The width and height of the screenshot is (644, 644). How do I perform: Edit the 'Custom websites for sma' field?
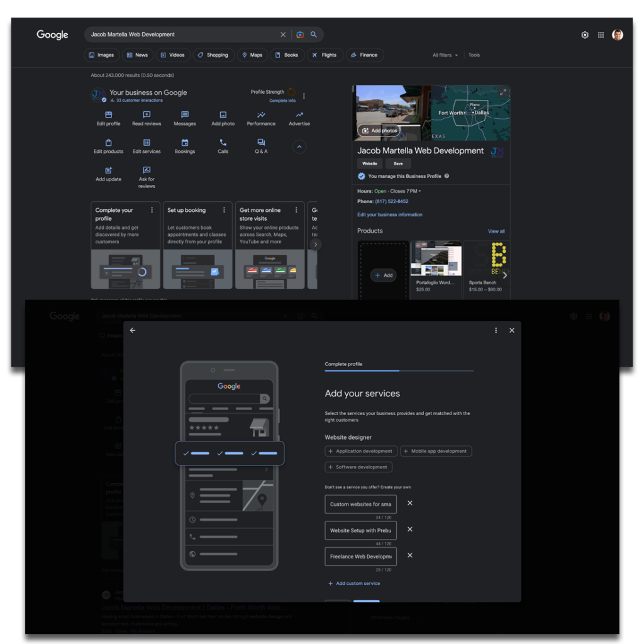(360, 504)
